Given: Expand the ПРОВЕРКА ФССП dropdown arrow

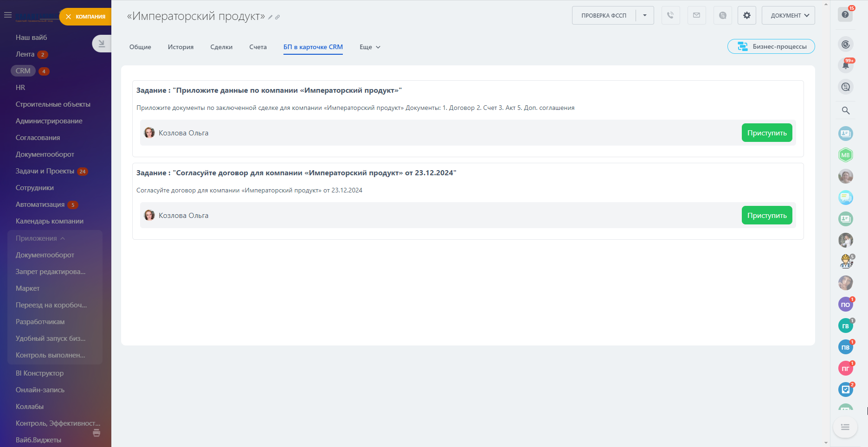Looking at the screenshot, I should coord(645,15).
